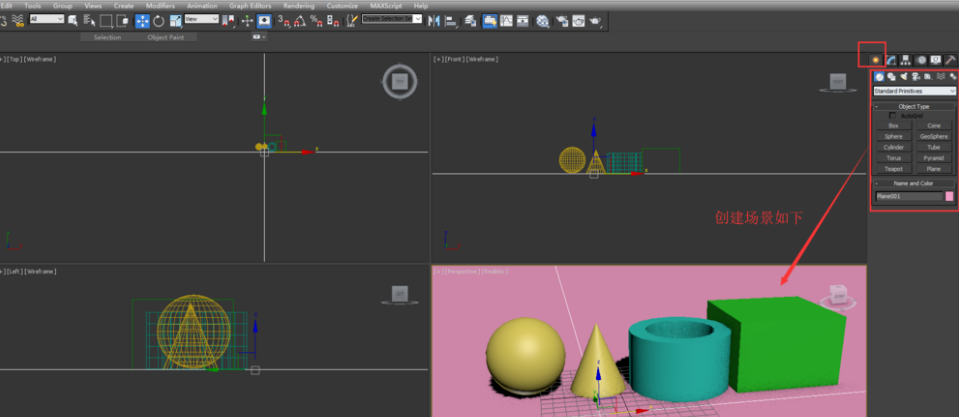Click the GeoSphere object button

933,136
